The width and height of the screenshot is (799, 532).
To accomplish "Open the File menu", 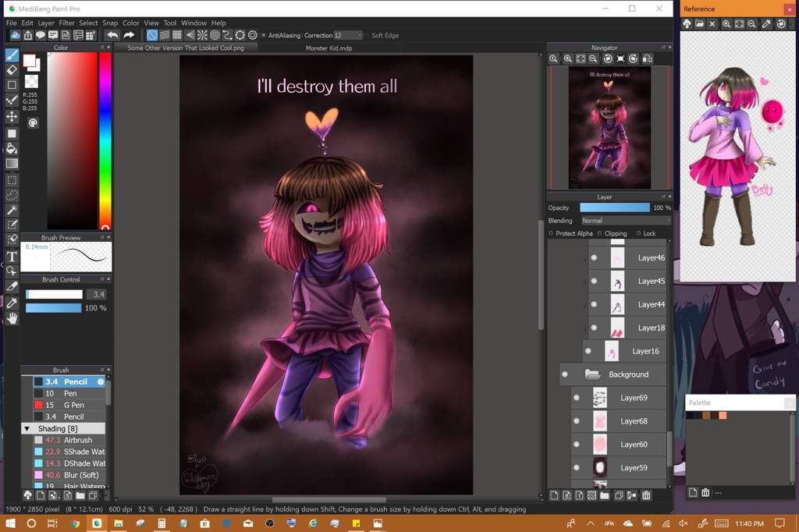I will (x=11, y=23).
